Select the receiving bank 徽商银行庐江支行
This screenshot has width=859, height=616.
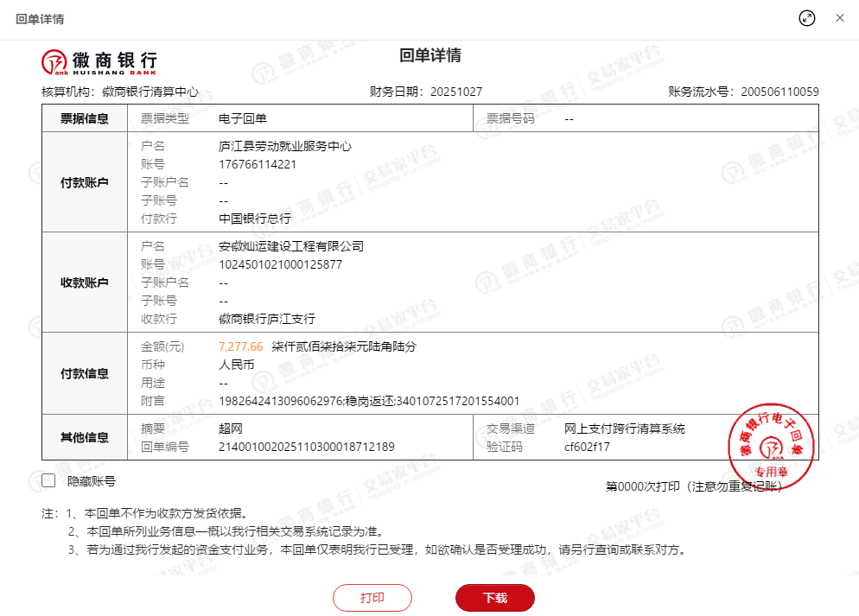pos(267,319)
